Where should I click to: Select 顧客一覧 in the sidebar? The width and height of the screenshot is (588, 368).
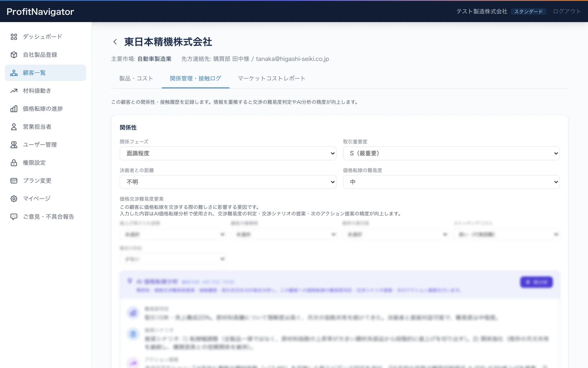click(46, 73)
